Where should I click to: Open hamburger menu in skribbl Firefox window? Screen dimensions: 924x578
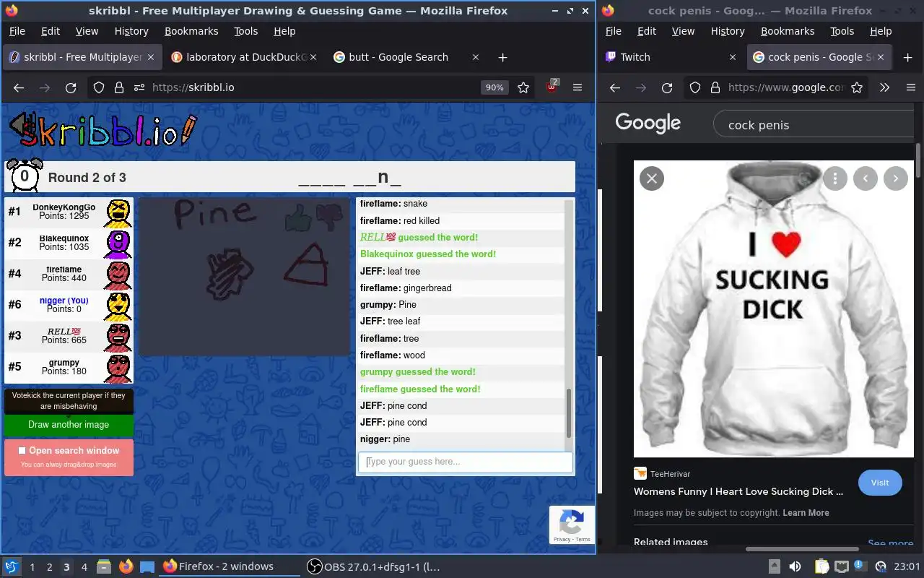[x=577, y=87]
